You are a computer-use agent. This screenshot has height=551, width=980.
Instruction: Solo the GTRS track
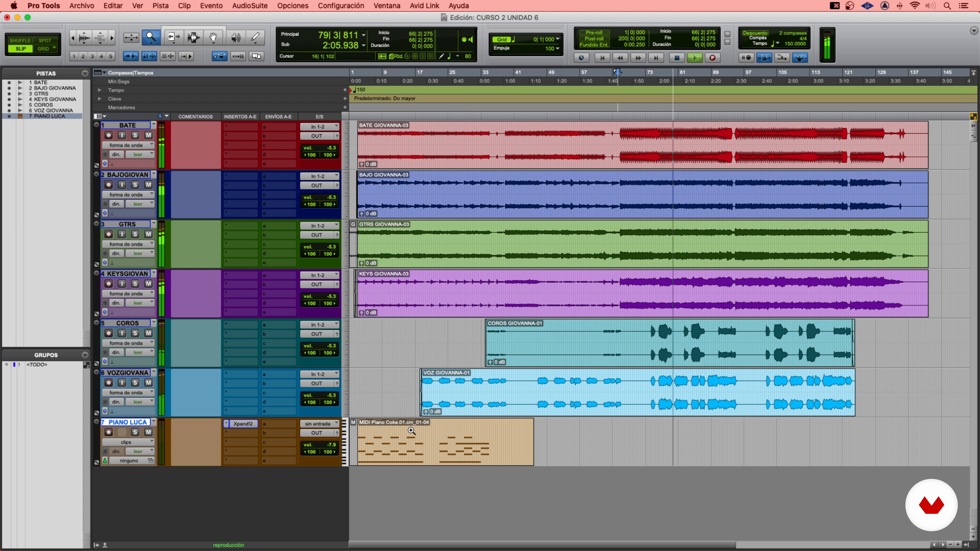(135, 234)
